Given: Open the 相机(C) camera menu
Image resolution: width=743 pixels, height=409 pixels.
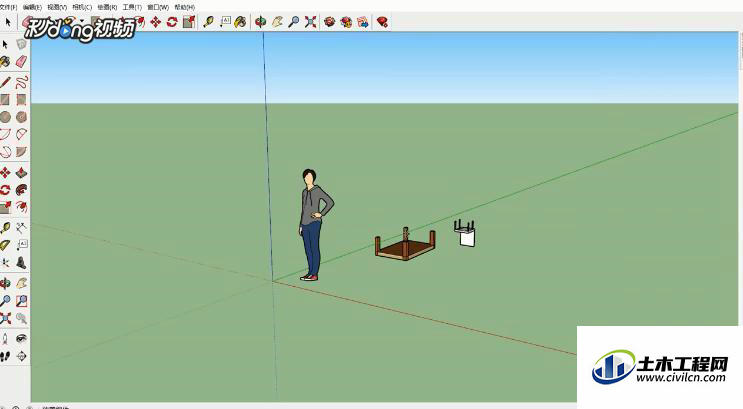Looking at the screenshot, I should point(82,7).
